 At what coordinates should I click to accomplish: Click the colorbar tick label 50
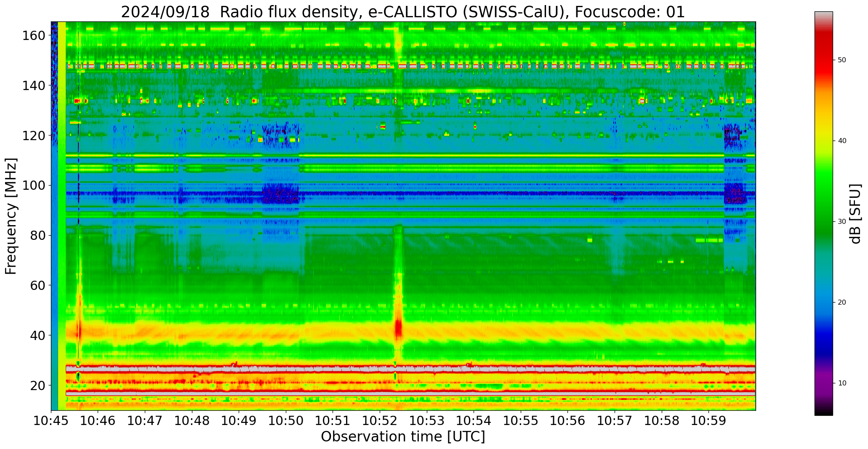pos(842,60)
